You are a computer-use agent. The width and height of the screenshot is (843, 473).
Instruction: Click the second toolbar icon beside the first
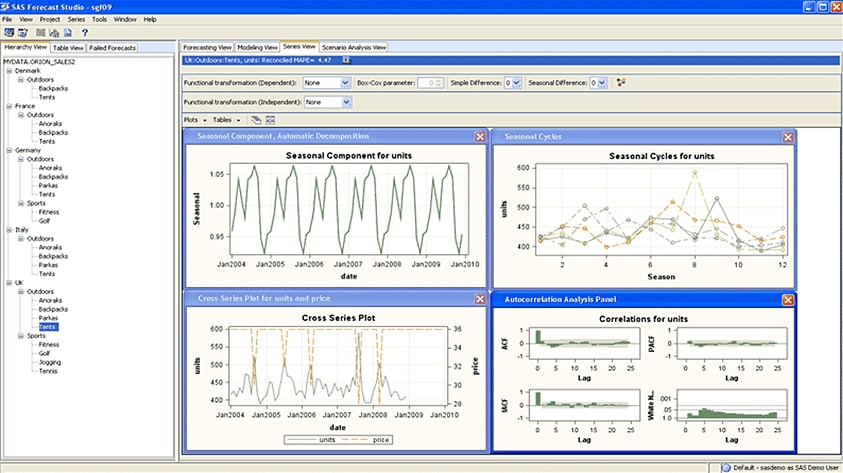(x=23, y=33)
